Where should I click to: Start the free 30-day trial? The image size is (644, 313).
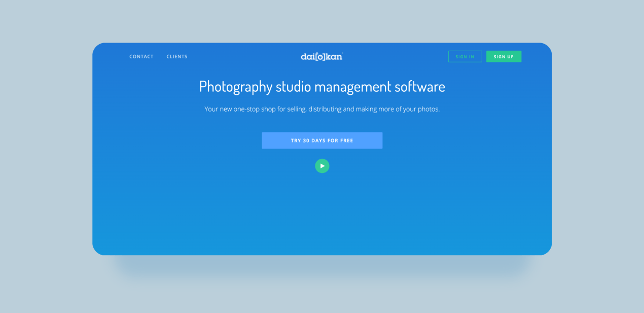pyautogui.click(x=322, y=140)
